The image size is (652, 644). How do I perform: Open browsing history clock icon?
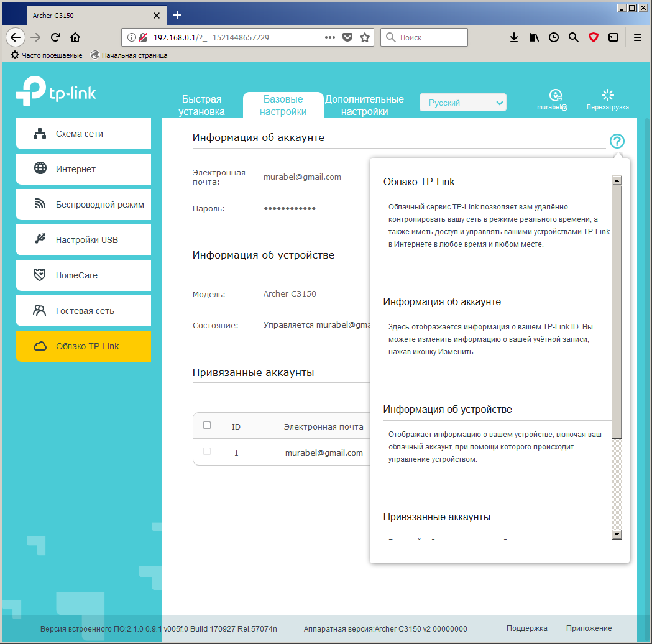553,37
